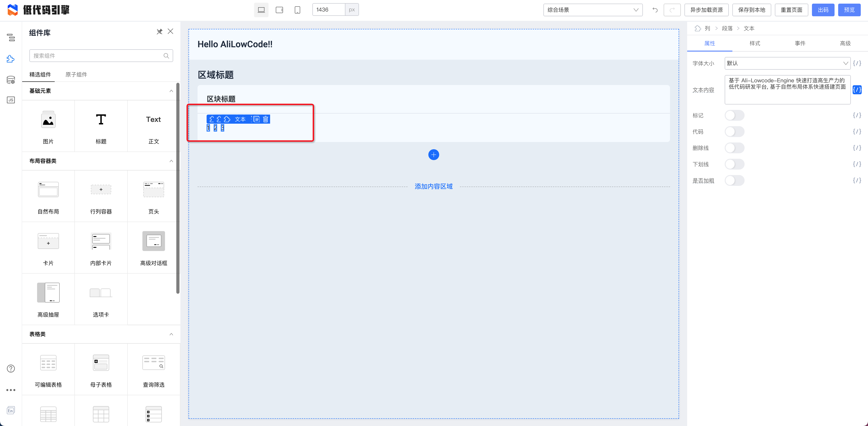Switch to mobile phone preview icon
This screenshot has height=426, width=868.
[x=297, y=10]
